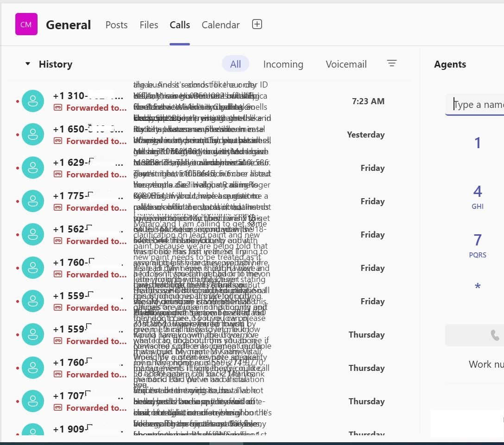Show All calls in history
This screenshot has width=504, height=445.
coord(235,64)
